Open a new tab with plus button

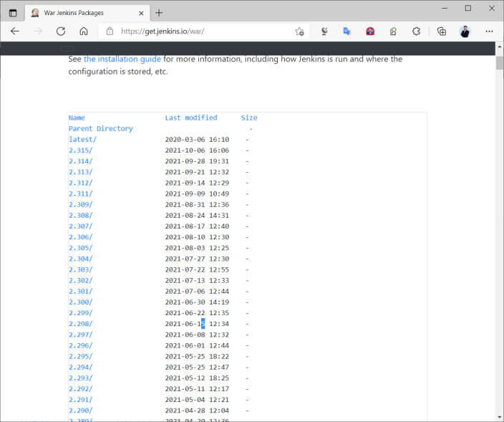pyautogui.click(x=159, y=13)
